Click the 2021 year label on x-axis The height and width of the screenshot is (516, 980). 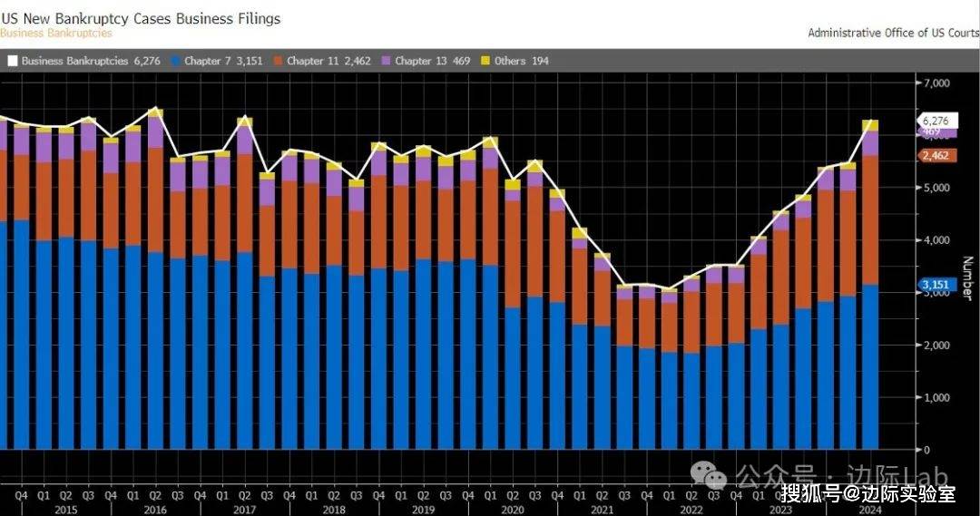pos(602,510)
